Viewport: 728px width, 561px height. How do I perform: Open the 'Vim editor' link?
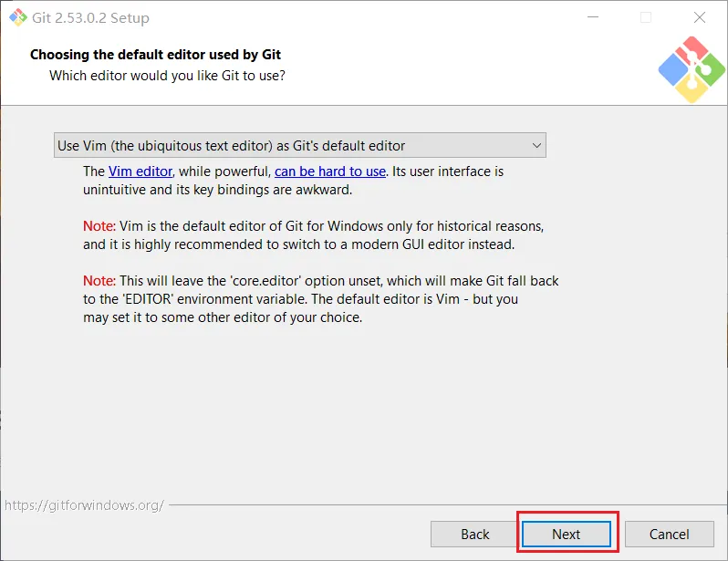pos(140,171)
